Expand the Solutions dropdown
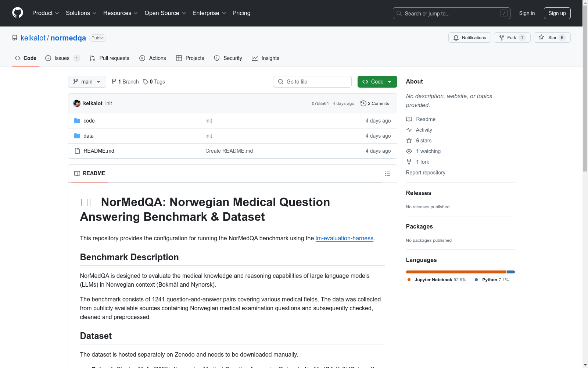Image resolution: width=588 pixels, height=368 pixels. pos(81,13)
